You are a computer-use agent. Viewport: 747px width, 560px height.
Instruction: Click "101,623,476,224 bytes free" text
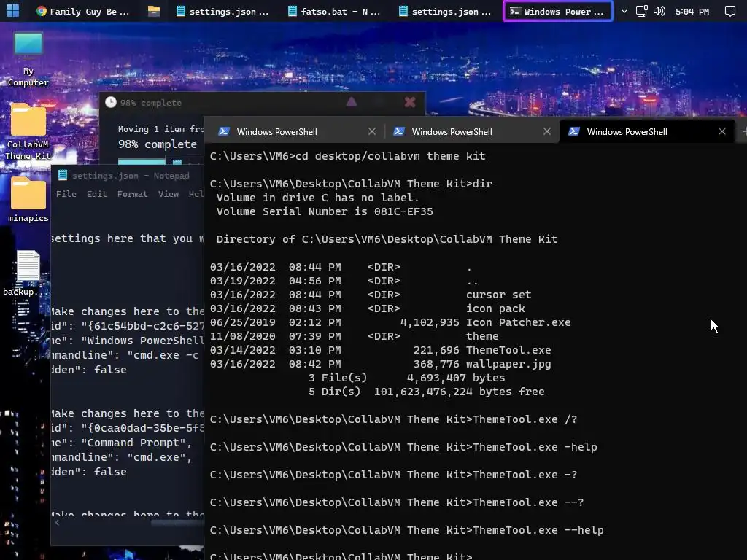[459, 392]
